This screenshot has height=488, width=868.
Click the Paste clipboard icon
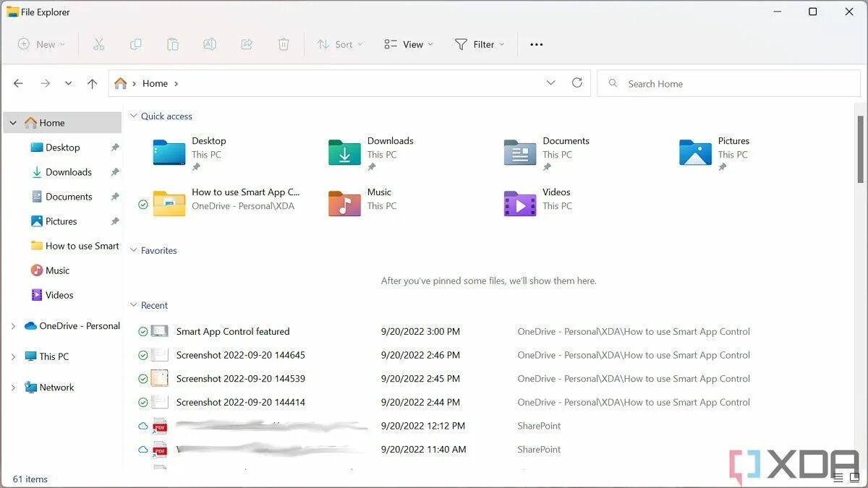pyautogui.click(x=173, y=44)
